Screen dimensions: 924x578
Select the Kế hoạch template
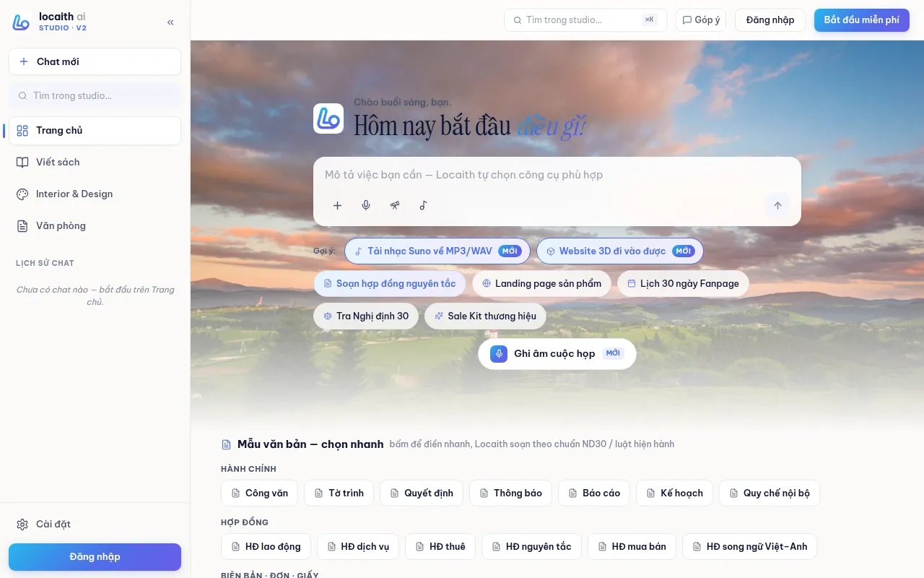(x=675, y=493)
